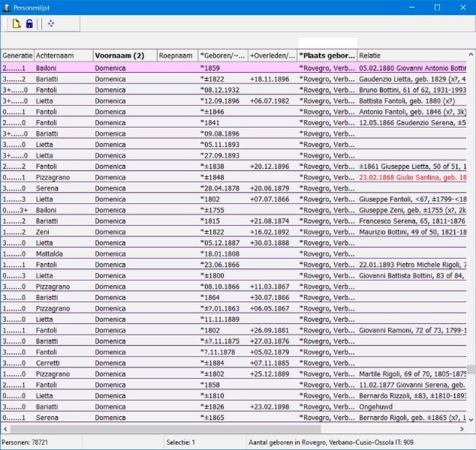Select the Ongehuwd relation cell
The height and width of the screenshot is (450, 476).
[377, 406]
